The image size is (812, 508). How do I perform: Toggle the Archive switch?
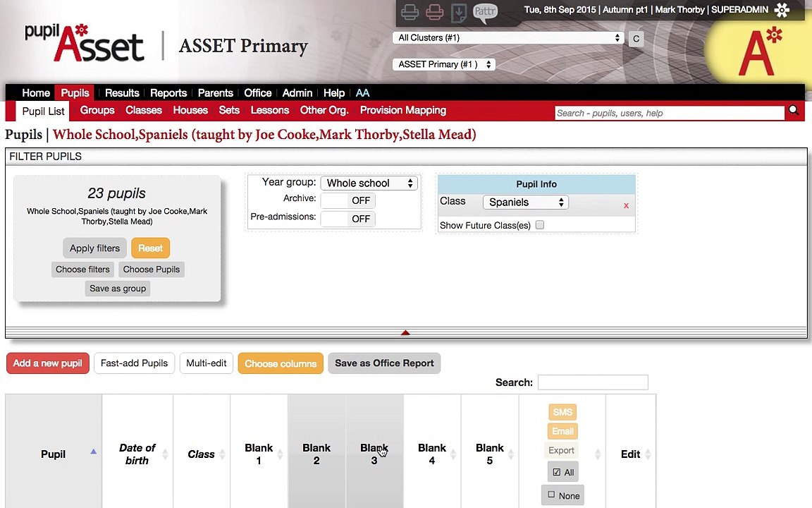coord(348,200)
